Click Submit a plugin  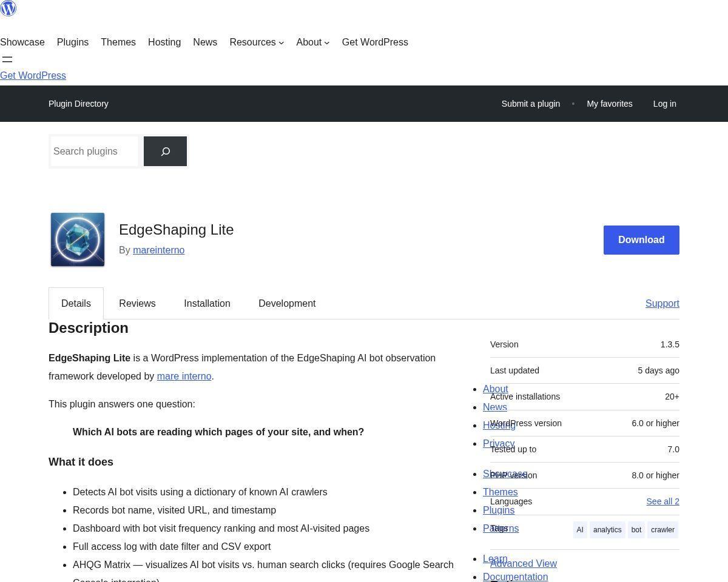pos(531,104)
